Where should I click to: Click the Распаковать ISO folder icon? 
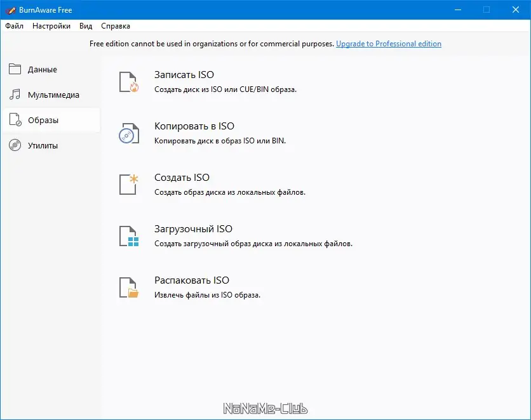(x=129, y=287)
